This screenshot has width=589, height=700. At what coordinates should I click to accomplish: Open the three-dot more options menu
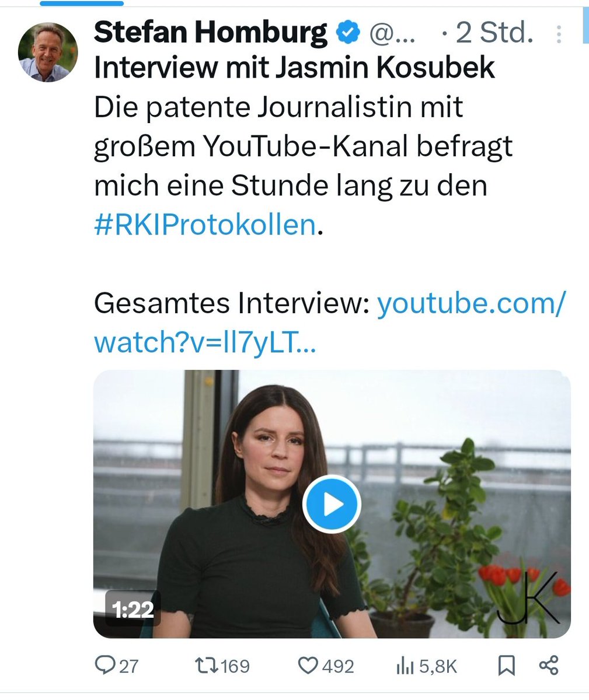point(559,34)
